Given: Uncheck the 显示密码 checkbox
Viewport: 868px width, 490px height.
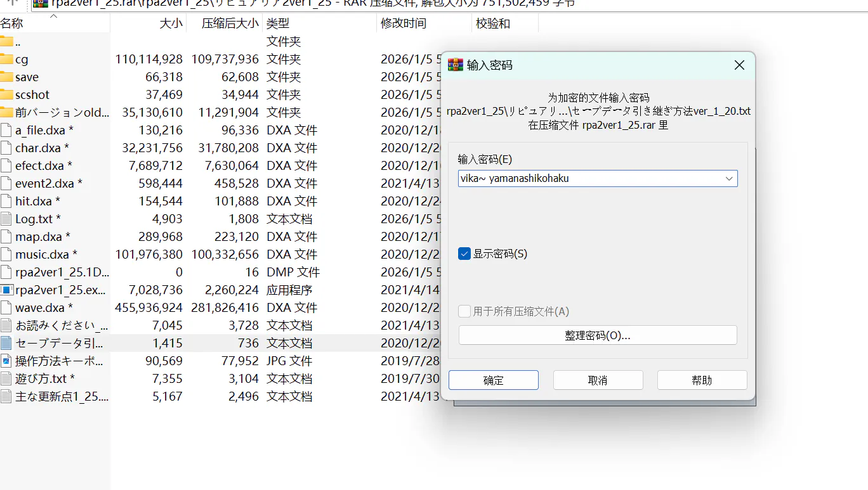Looking at the screenshot, I should pyautogui.click(x=464, y=254).
